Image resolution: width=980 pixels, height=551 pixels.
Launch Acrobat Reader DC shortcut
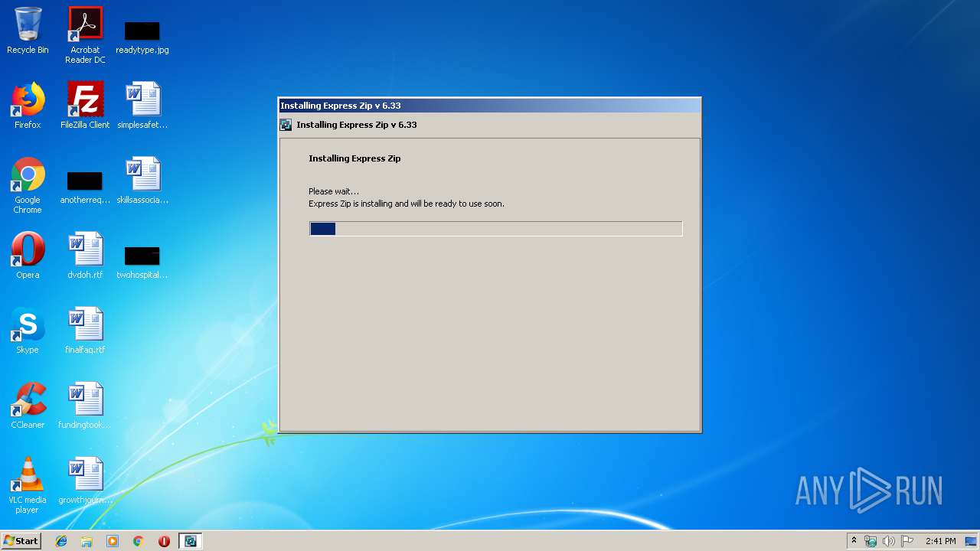pyautogui.click(x=85, y=35)
